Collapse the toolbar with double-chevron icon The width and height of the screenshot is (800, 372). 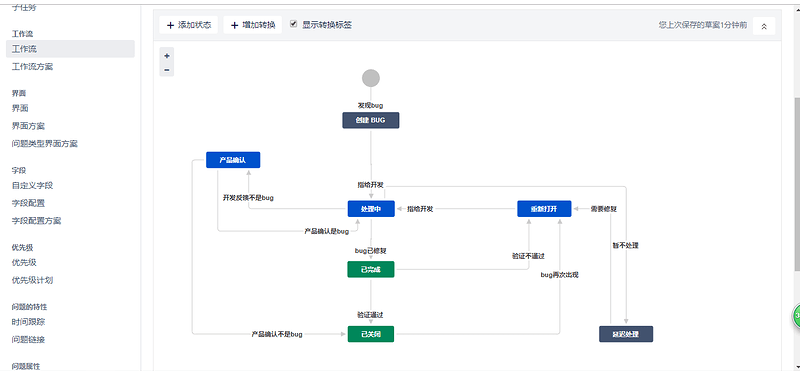pos(764,26)
